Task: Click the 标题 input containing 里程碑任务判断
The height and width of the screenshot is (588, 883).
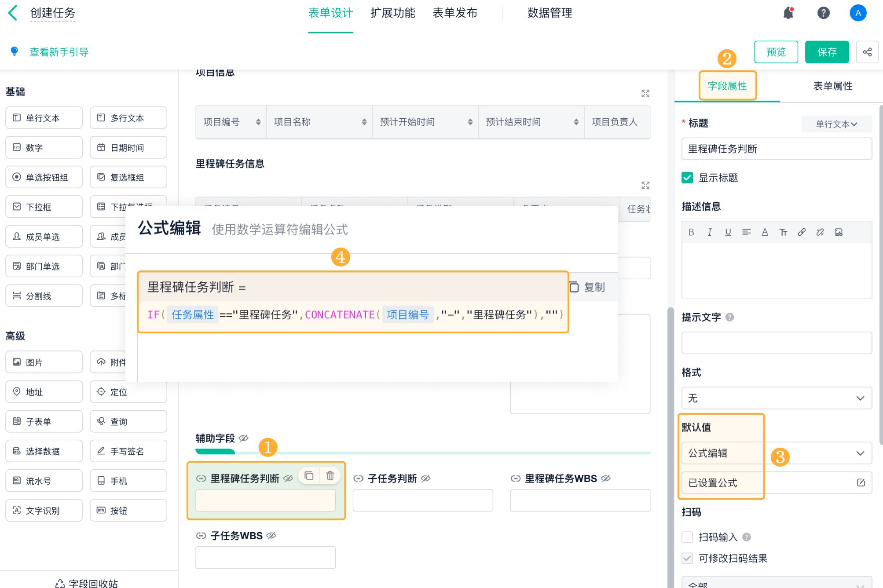Action: coord(777,149)
